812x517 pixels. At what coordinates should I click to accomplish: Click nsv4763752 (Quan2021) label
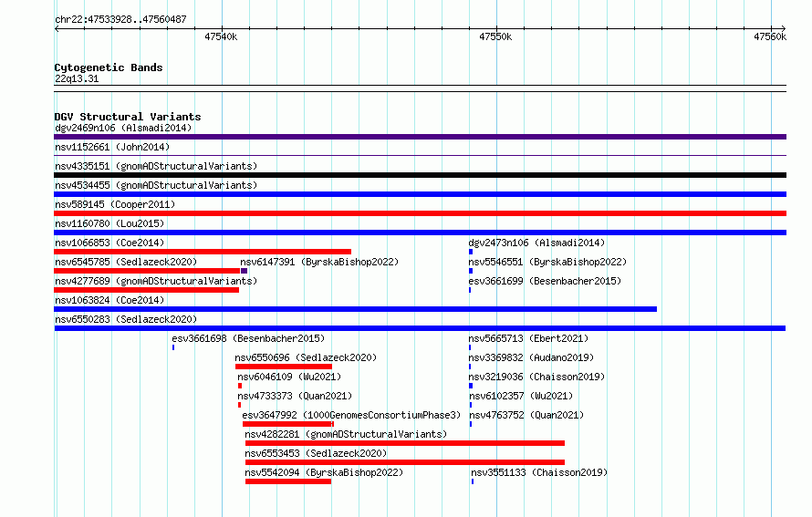coord(526,415)
